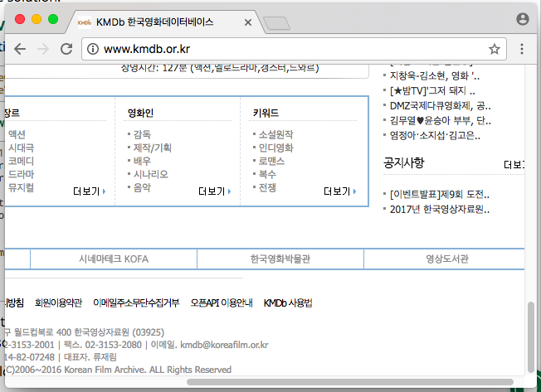Open 이메일주소무단수집거부 footer link
Viewport: 541px width, 392px height.
coord(136,302)
